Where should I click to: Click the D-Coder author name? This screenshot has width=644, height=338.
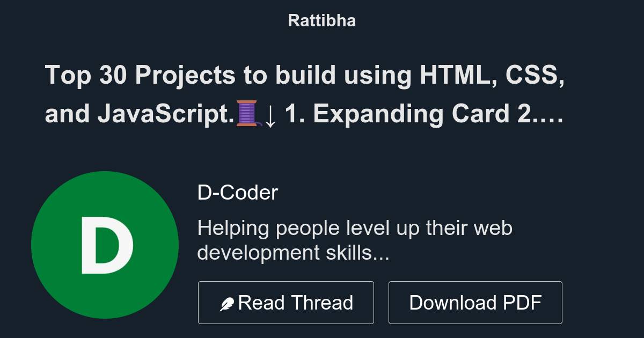coord(238,193)
